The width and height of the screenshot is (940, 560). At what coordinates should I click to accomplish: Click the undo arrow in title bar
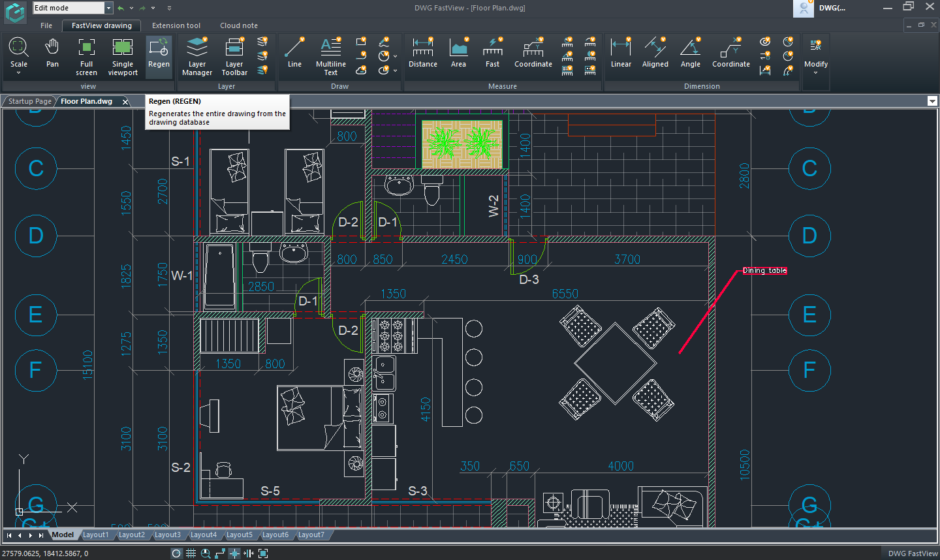tap(120, 8)
